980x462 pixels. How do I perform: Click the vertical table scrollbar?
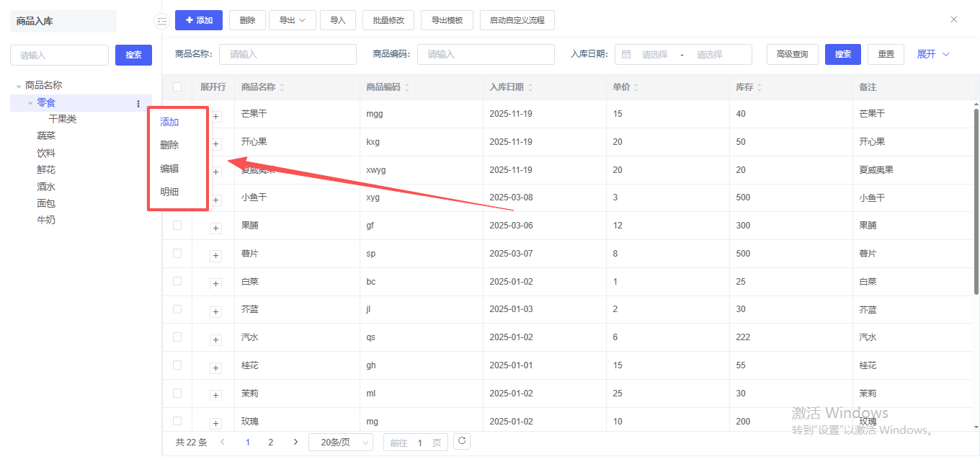(976, 202)
